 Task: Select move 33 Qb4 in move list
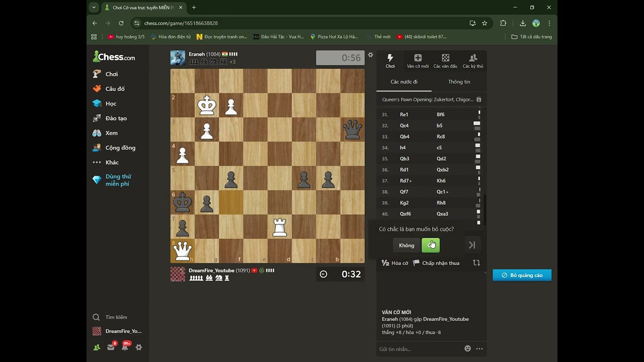[405, 137]
